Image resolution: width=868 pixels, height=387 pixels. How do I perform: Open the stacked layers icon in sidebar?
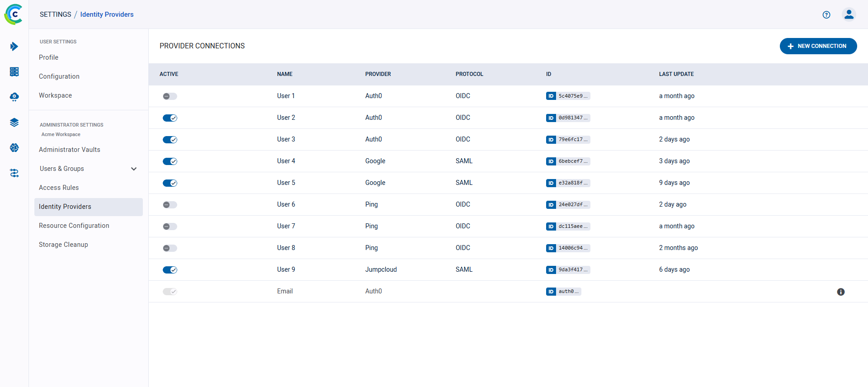click(14, 123)
